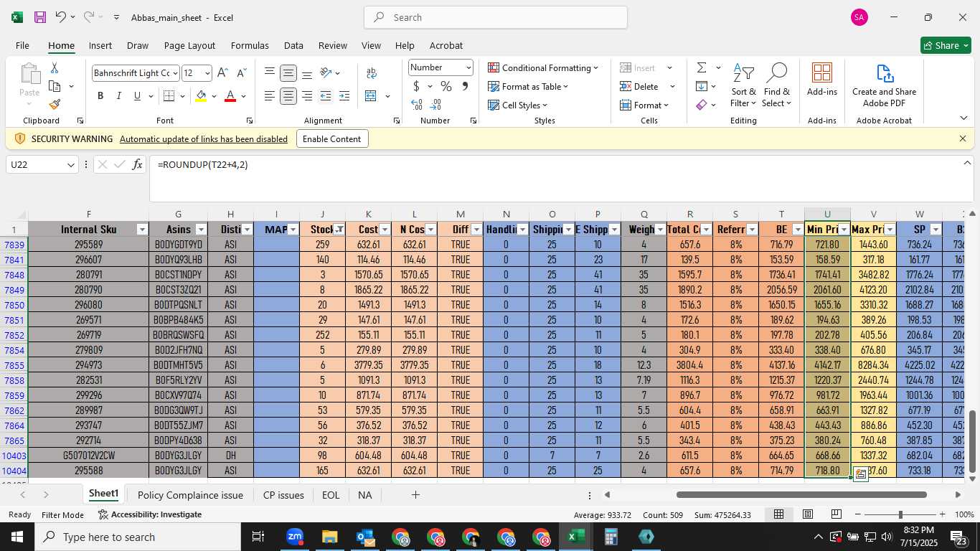Apply percent style formatting
This screenshot has height=551, width=980.
point(446,86)
